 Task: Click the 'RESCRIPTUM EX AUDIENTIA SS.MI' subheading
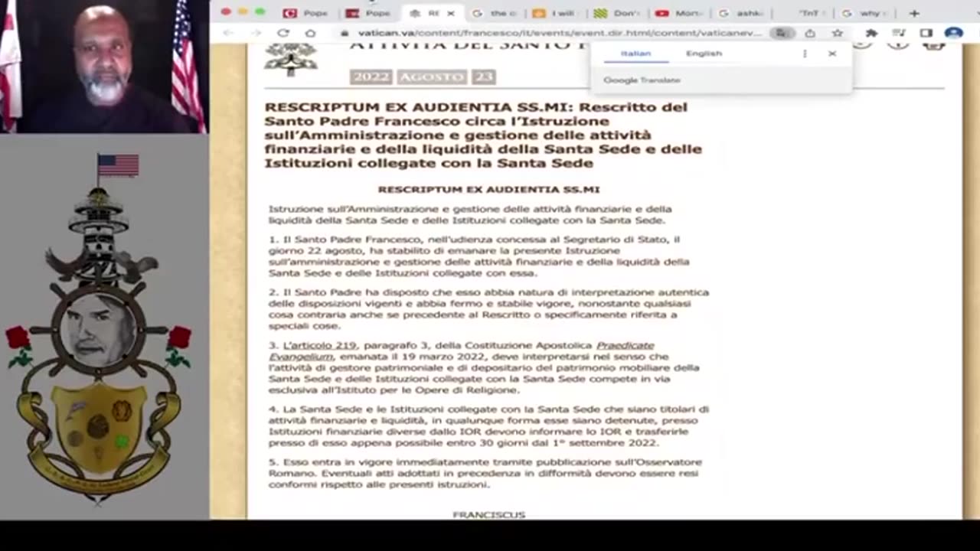click(x=488, y=189)
